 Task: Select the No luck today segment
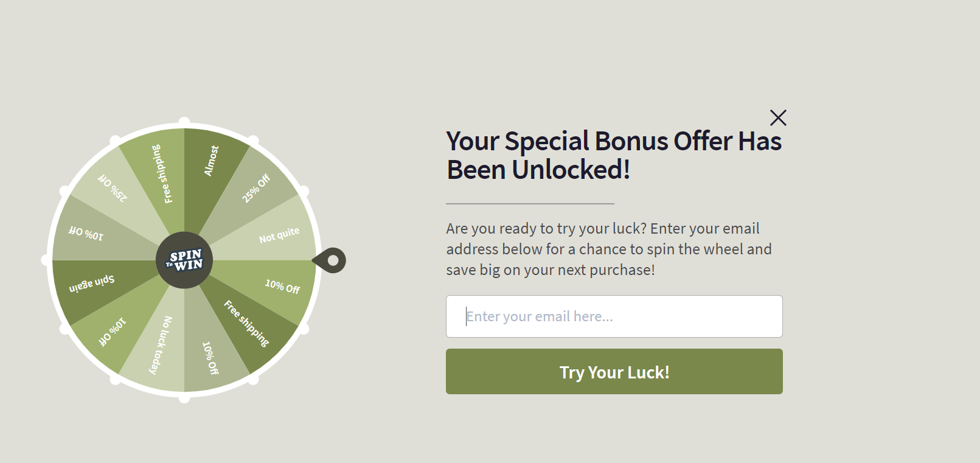161,345
